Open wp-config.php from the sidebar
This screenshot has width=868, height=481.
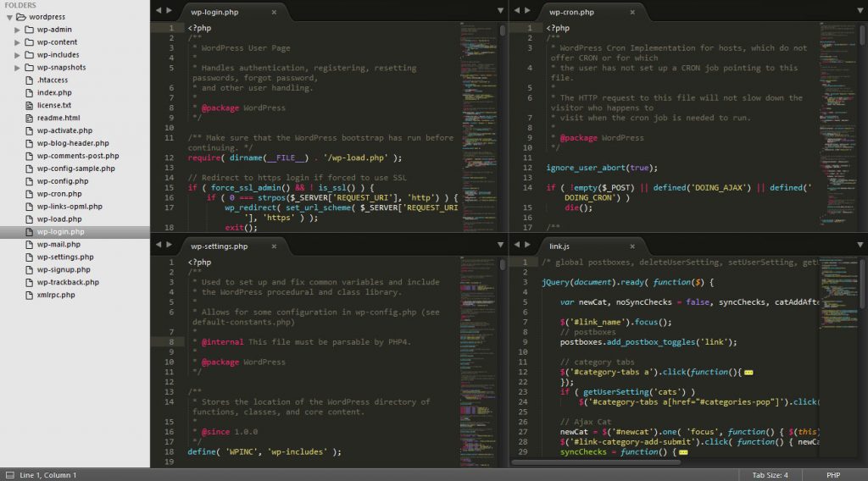pyautogui.click(x=63, y=181)
